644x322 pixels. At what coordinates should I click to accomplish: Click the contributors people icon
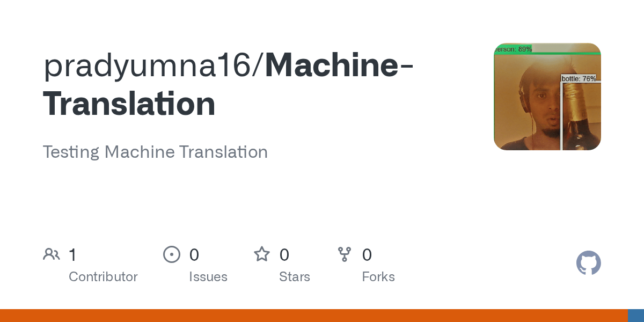(x=52, y=254)
